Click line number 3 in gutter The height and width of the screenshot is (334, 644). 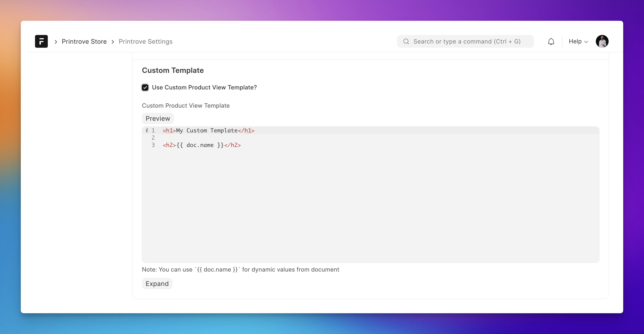153,145
